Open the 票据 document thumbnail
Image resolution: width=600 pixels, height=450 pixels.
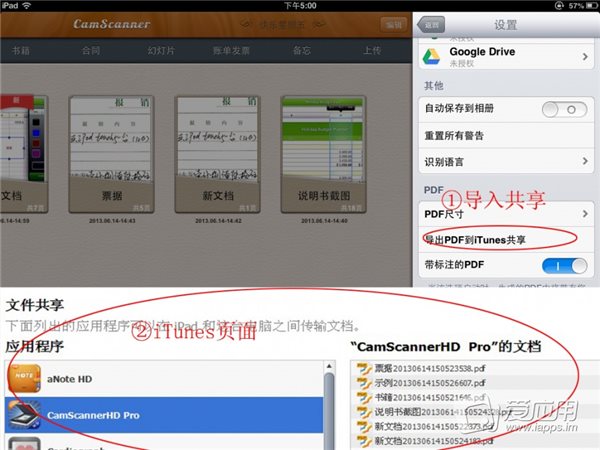[111, 154]
